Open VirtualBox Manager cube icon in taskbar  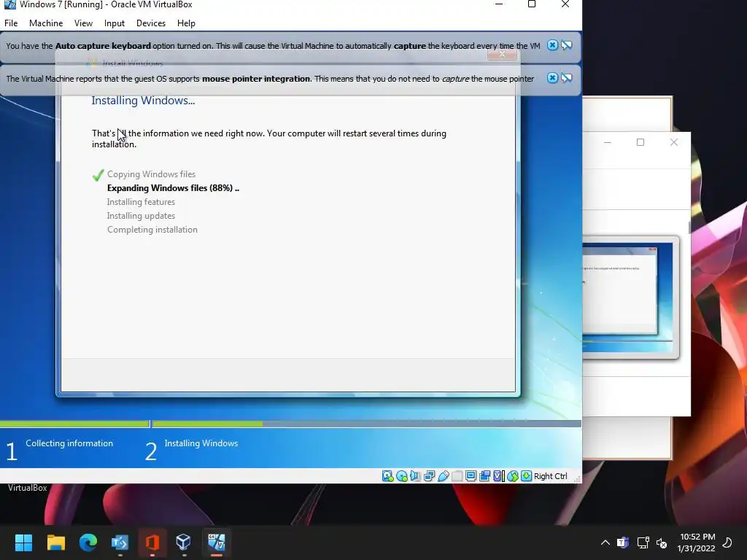[x=184, y=542]
